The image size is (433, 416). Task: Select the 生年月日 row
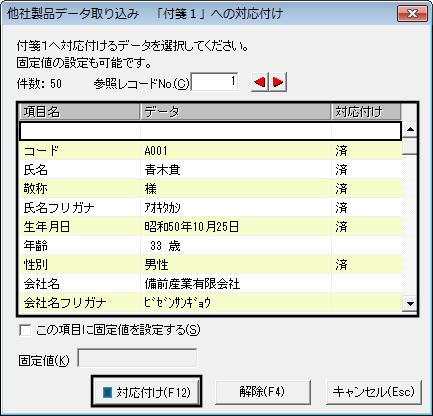pos(211,227)
